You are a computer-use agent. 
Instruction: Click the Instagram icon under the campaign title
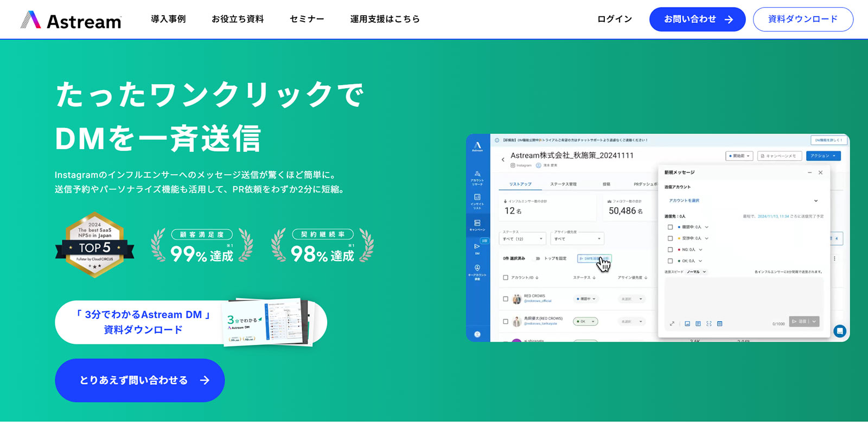pyautogui.click(x=513, y=165)
